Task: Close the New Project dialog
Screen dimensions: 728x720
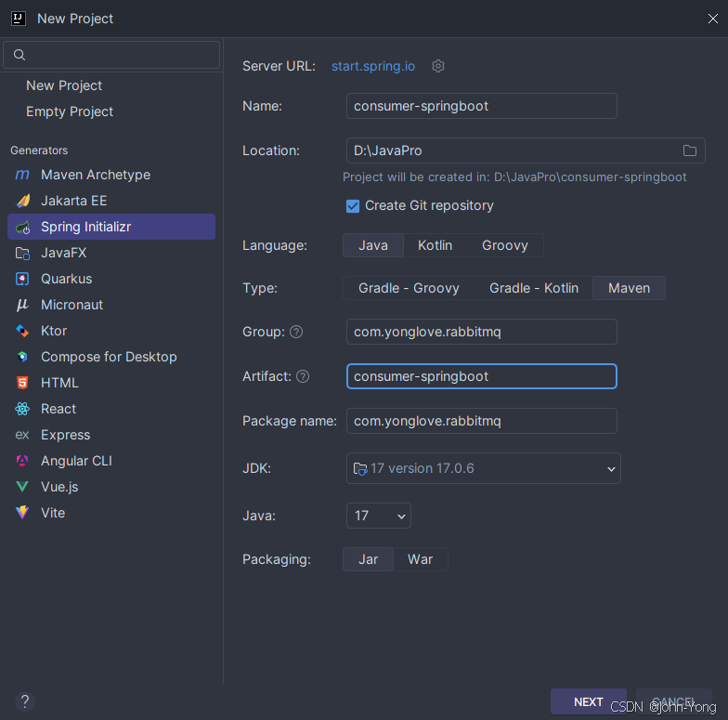Action: 713,19
